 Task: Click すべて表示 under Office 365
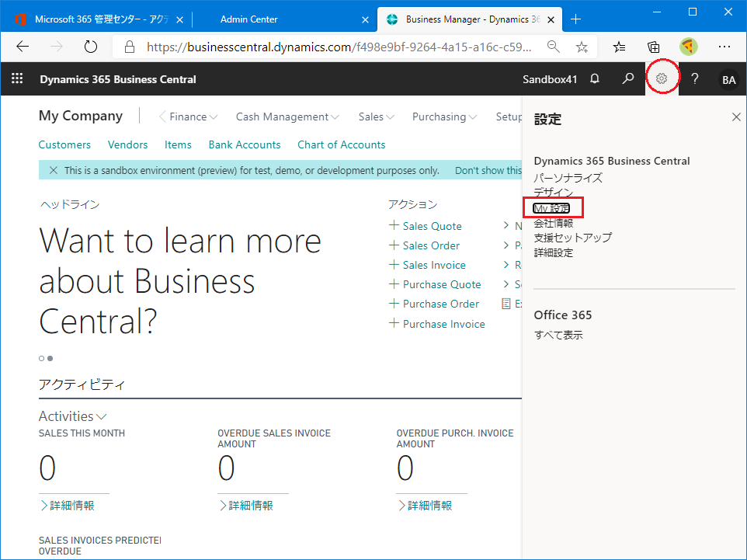click(558, 335)
